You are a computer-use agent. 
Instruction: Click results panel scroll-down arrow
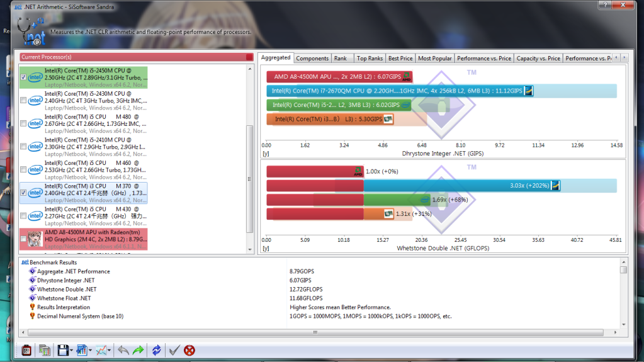click(x=623, y=325)
